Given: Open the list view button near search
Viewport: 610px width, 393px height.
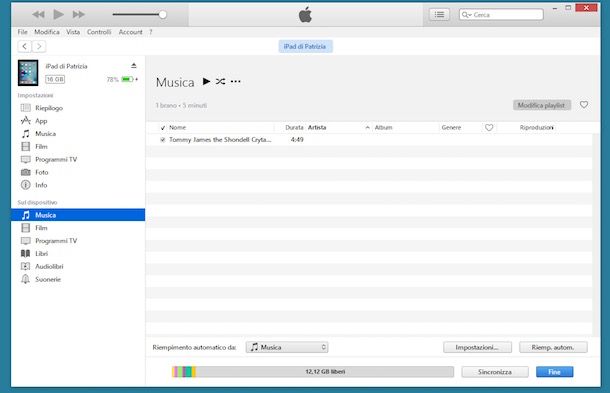Looking at the screenshot, I should (x=439, y=15).
